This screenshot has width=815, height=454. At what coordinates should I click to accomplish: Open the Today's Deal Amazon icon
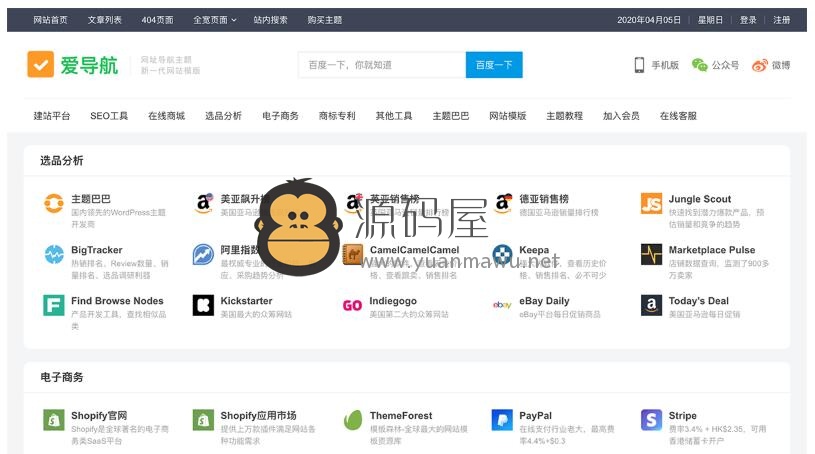(651, 305)
